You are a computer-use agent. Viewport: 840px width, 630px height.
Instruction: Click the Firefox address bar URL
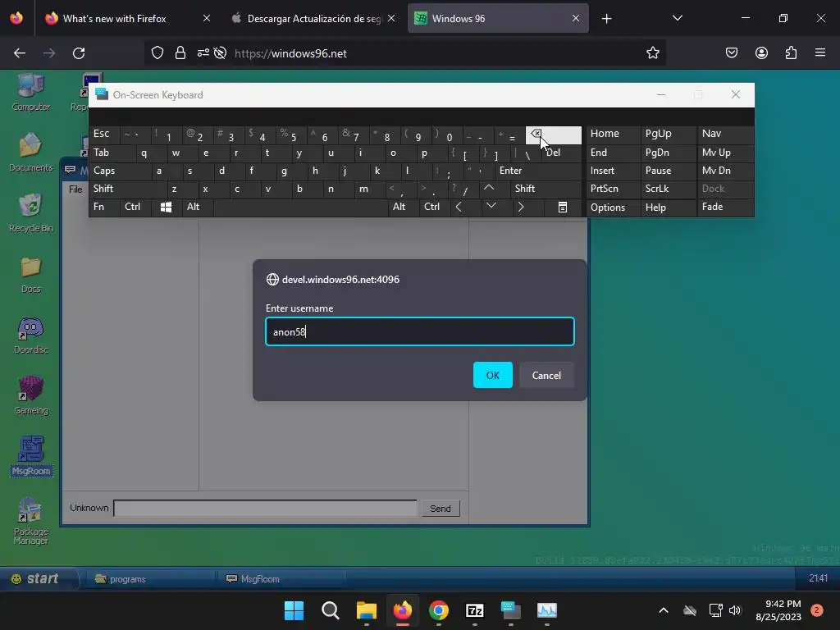(x=290, y=53)
